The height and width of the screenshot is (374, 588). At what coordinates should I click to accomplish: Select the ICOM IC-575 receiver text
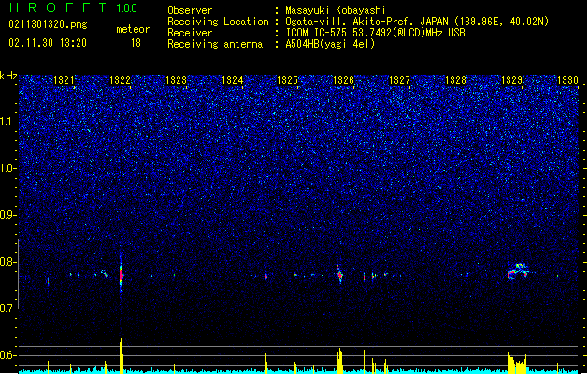coord(376,33)
